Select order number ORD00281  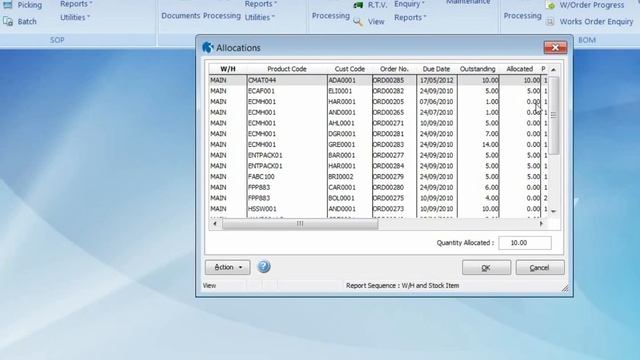click(x=394, y=134)
